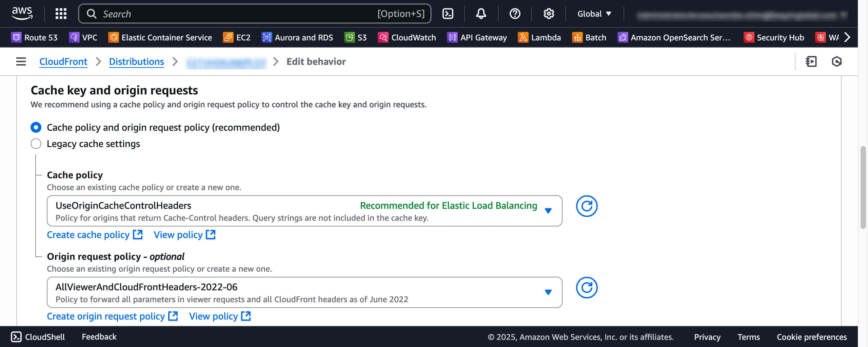This screenshot has width=868, height=347.
Task: Open the settings gear
Action: [549, 14]
